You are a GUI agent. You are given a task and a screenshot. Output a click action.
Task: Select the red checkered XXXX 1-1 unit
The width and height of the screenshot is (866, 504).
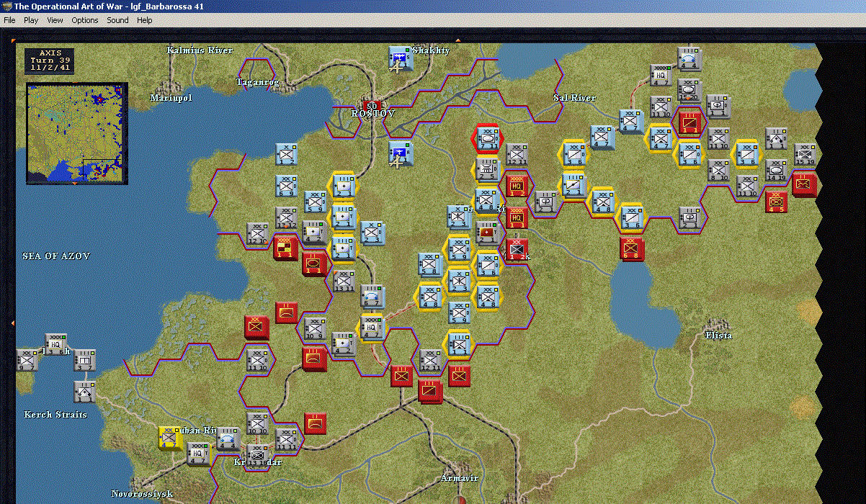[x=285, y=248]
